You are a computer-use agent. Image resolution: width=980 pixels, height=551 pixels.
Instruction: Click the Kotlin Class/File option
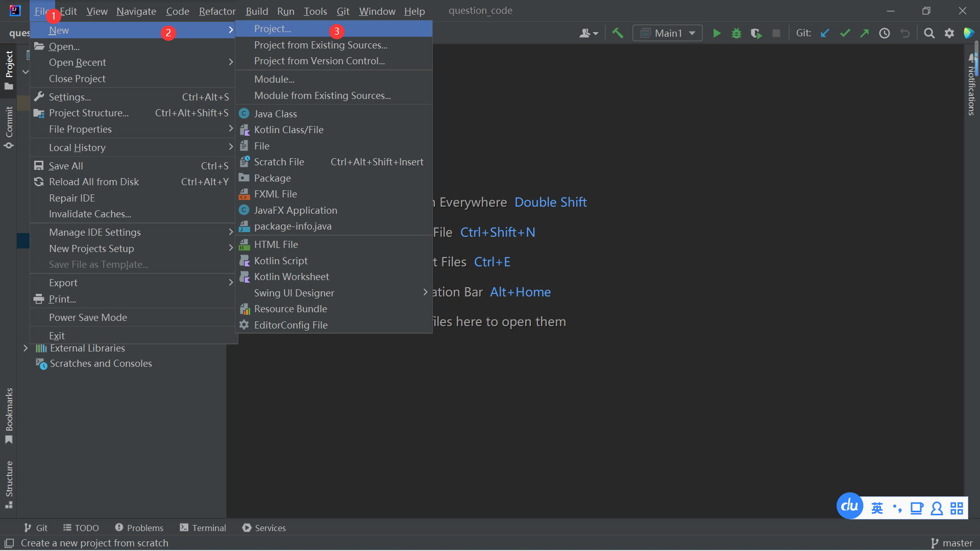tap(290, 129)
